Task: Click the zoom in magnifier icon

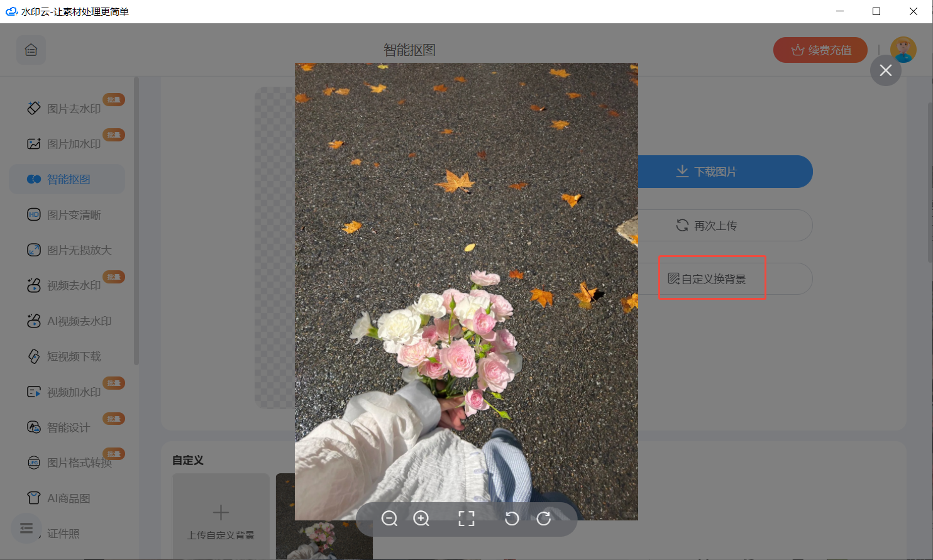Action: pos(421,519)
